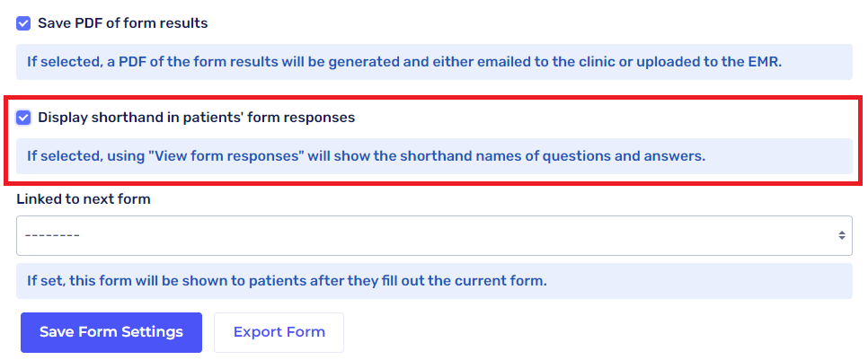Open the Linked to next form dropdown

[434, 235]
